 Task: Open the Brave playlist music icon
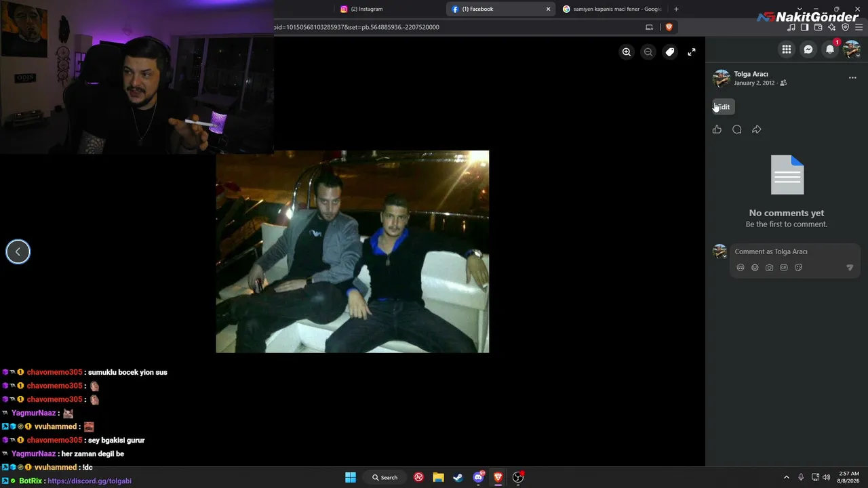tap(791, 27)
